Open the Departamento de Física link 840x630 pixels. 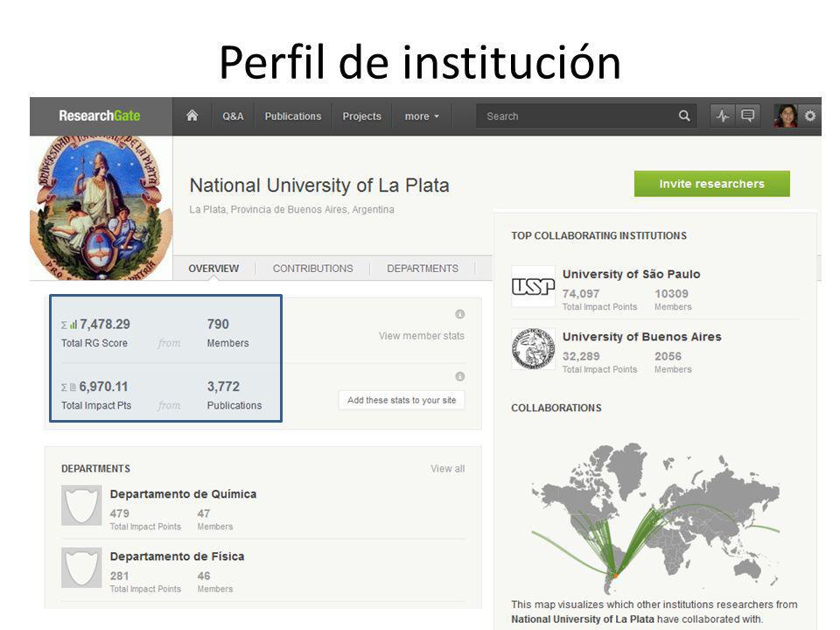click(x=178, y=556)
